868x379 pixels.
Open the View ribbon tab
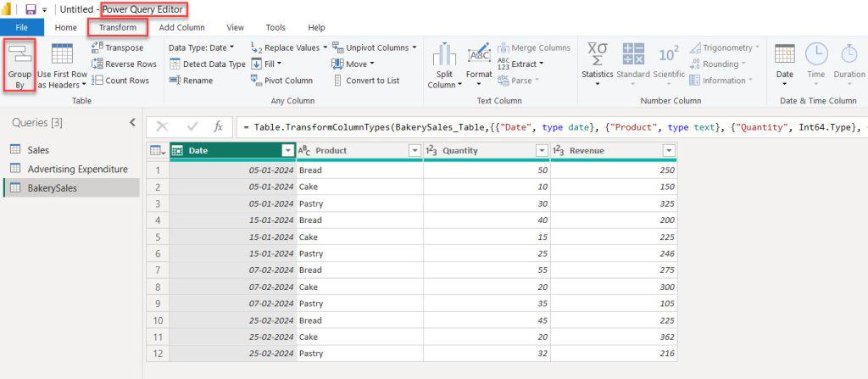236,27
